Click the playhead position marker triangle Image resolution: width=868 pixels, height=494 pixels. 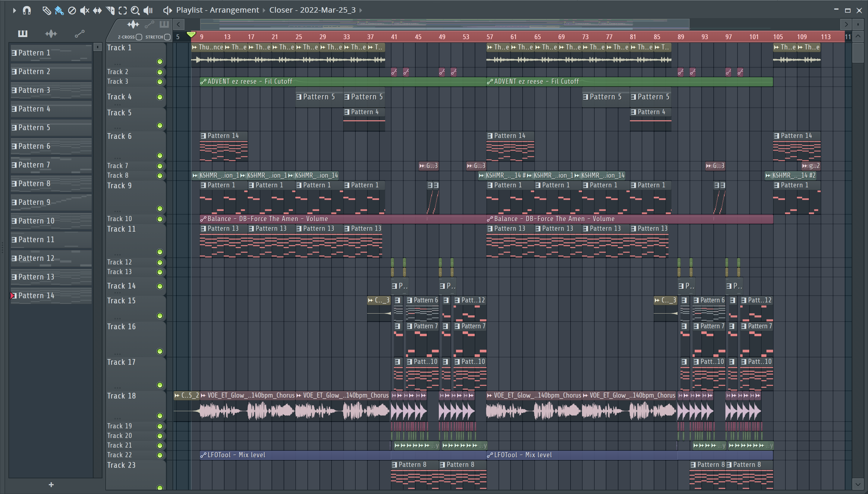191,35
